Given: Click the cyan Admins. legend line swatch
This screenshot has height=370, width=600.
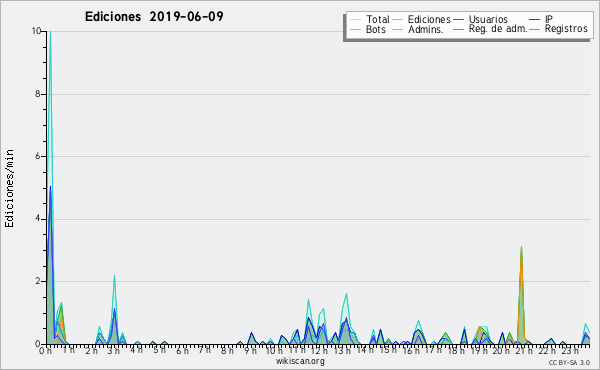Looking at the screenshot, I should click(x=398, y=29).
